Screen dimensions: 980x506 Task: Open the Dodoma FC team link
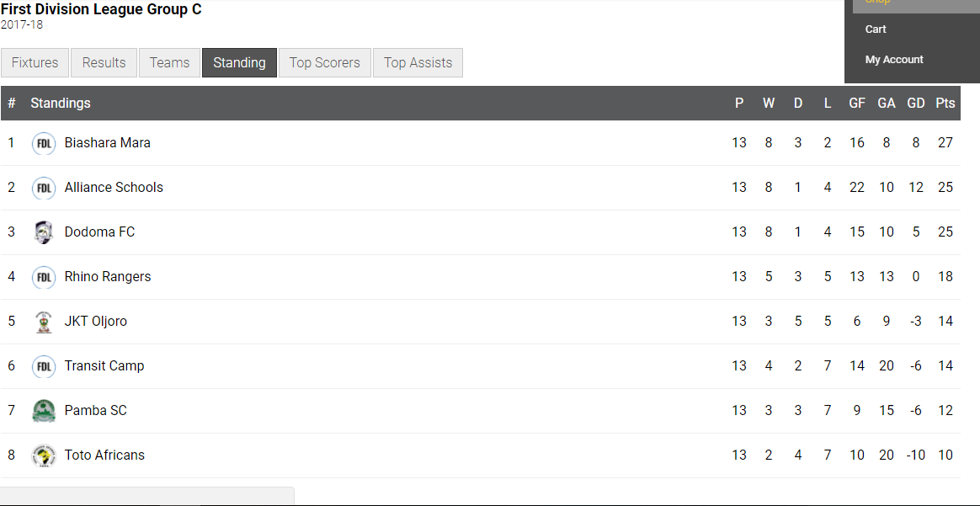tap(99, 232)
